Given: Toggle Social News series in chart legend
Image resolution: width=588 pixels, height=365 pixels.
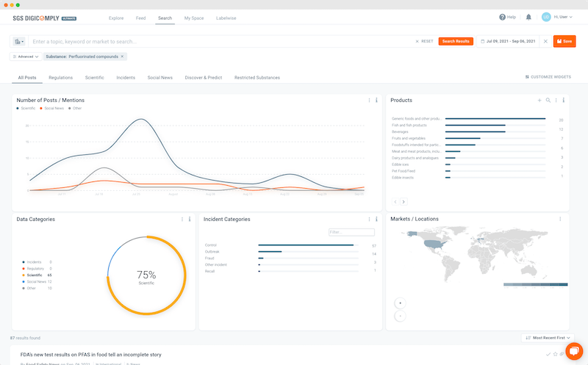Looking at the screenshot, I should click(x=51, y=108).
